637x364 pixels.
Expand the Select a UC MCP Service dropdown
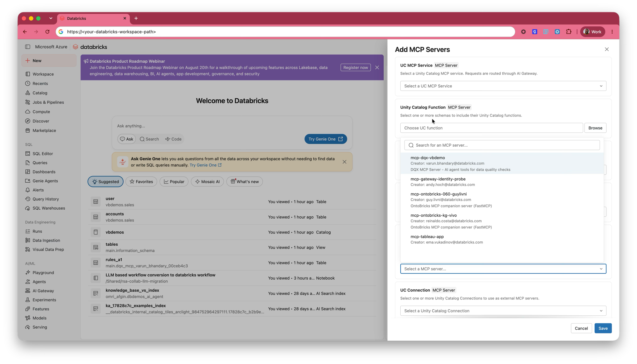point(503,86)
